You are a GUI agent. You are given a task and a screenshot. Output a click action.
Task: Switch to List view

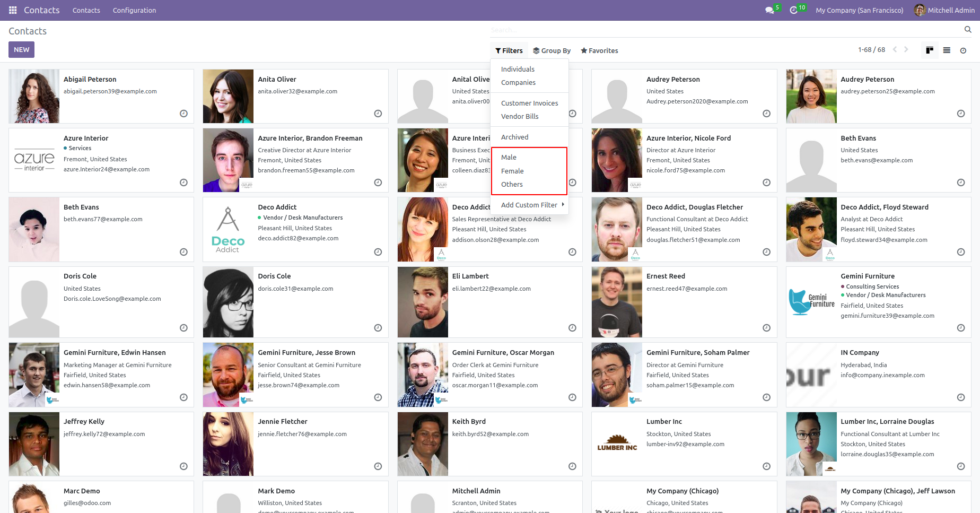(947, 50)
